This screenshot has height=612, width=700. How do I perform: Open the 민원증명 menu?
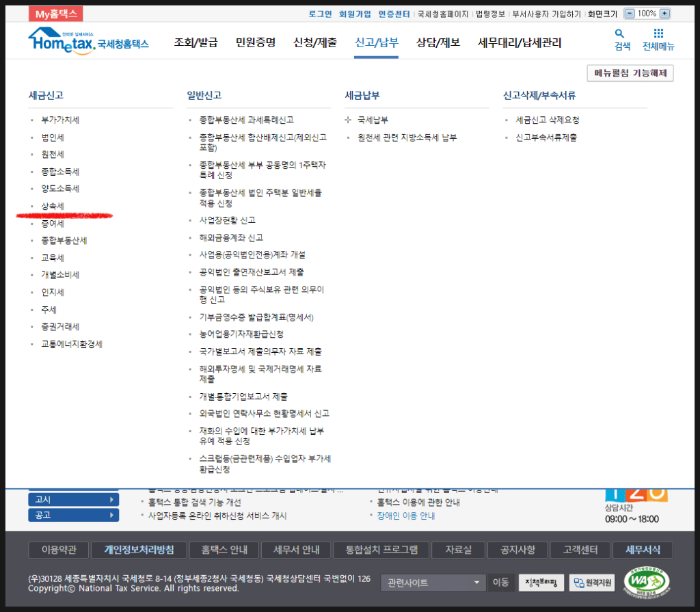point(255,42)
